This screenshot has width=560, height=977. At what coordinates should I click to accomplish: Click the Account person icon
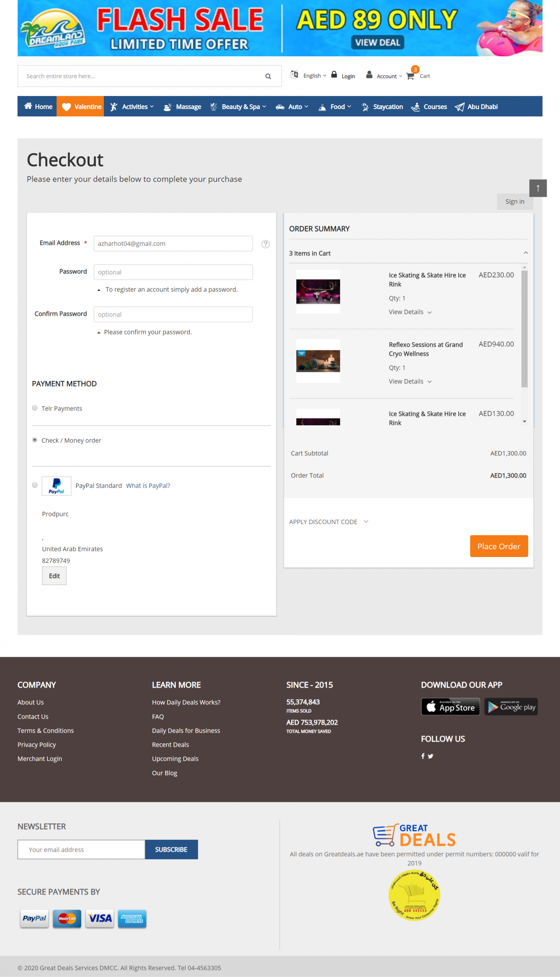[x=369, y=75]
